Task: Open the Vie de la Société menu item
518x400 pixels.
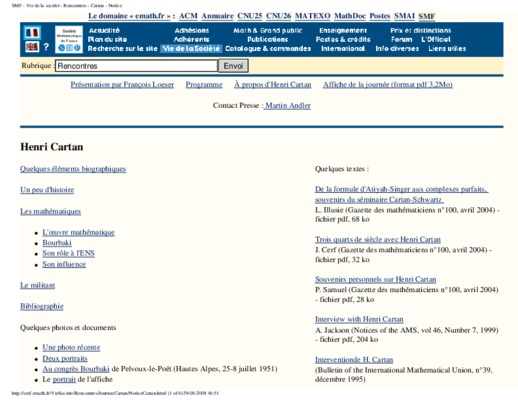Action: [x=191, y=49]
